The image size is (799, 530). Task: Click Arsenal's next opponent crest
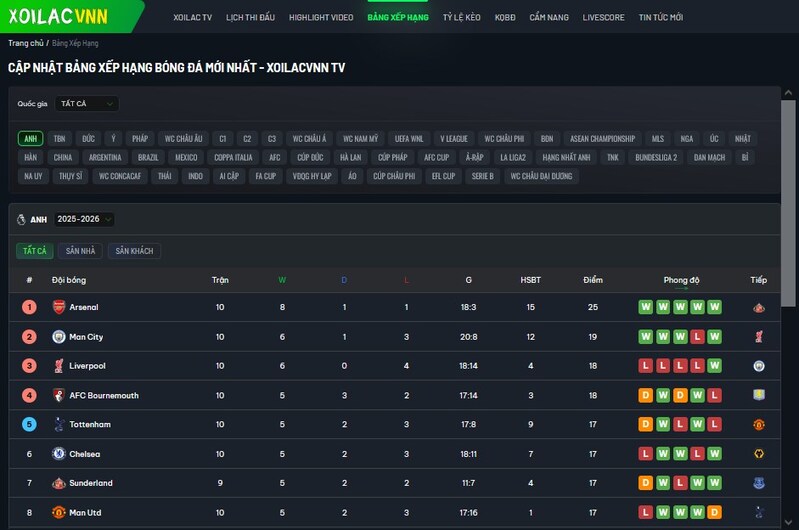[x=759, y=308]
